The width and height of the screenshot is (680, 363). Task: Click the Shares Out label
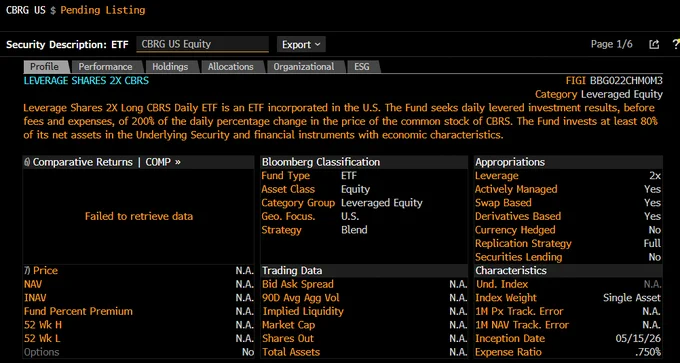pyautogui.click(x=288, y=338)
